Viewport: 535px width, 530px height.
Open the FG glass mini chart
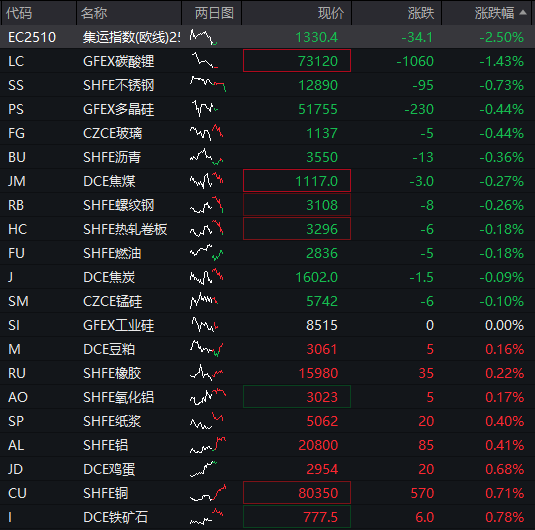pos(206,132)
